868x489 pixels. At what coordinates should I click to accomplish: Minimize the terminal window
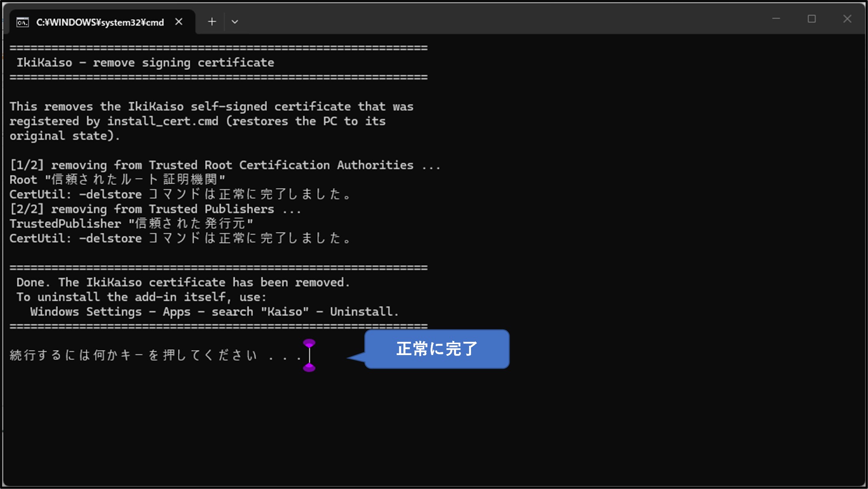[776, 19]
